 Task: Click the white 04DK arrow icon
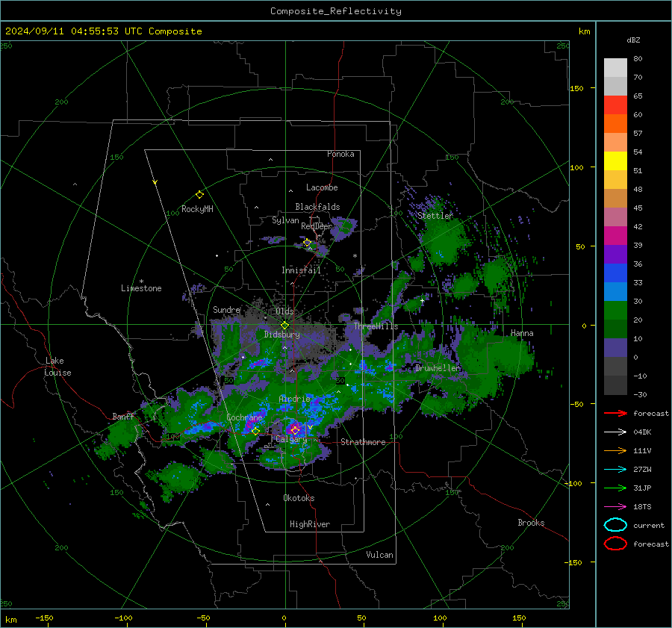click(x=615, y=432)
